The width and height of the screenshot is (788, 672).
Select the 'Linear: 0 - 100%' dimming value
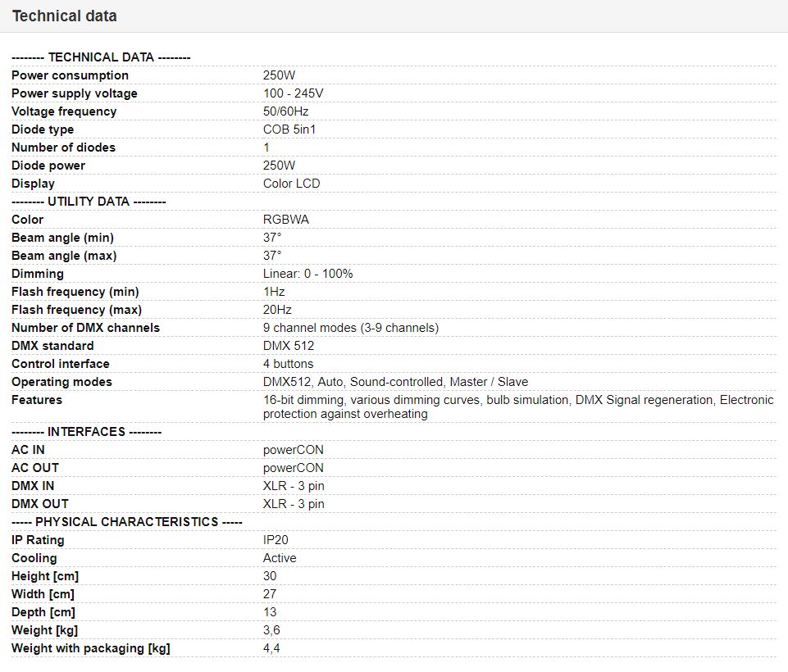308,274
